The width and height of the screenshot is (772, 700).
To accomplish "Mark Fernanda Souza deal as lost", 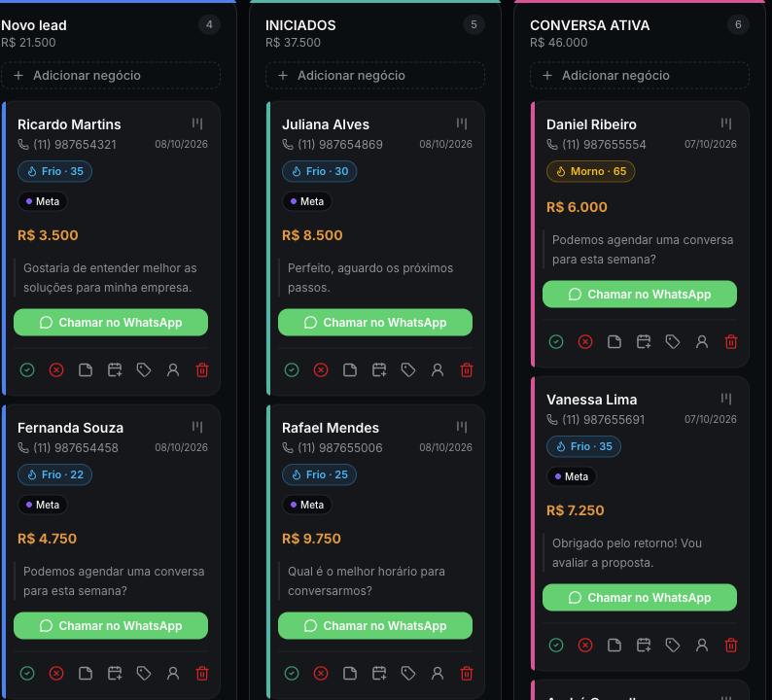I will (56, 673).
